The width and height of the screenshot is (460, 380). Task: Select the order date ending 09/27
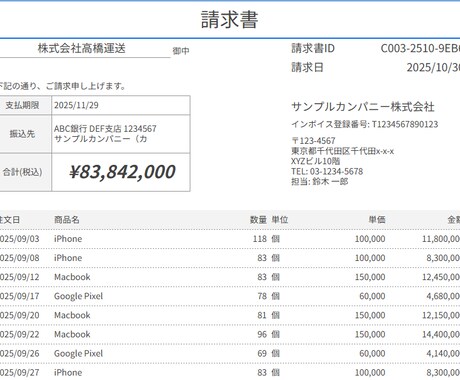20,373
